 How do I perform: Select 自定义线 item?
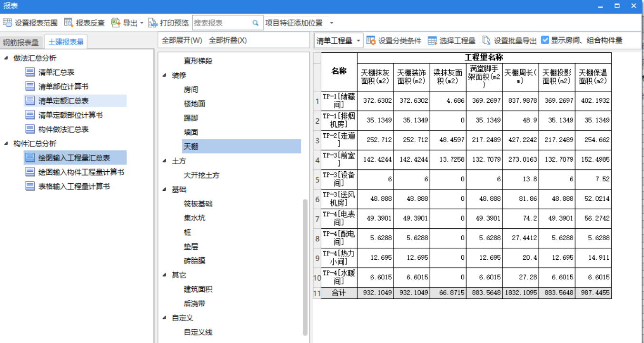point(198,332)
